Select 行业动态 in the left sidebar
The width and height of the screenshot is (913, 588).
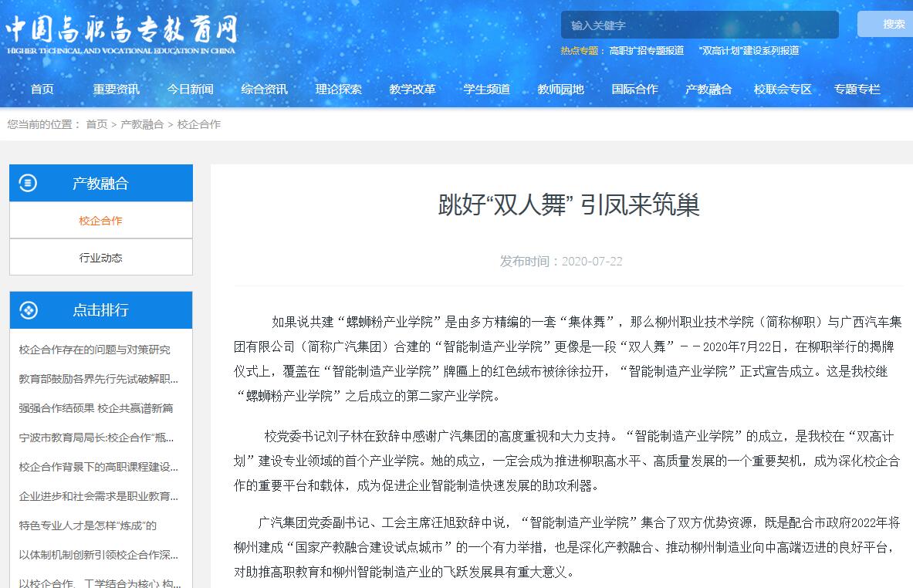pyautogui.click(x=100, y=258)
